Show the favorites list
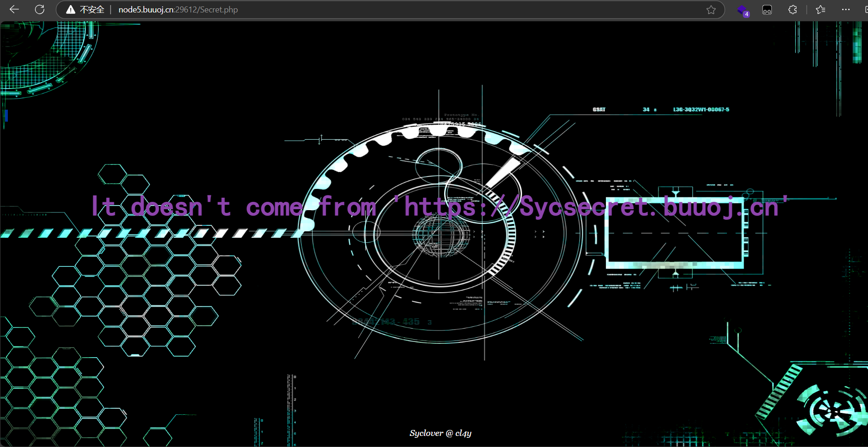The width and height of the screenshot is (868, 447). [x=821, y=10]
